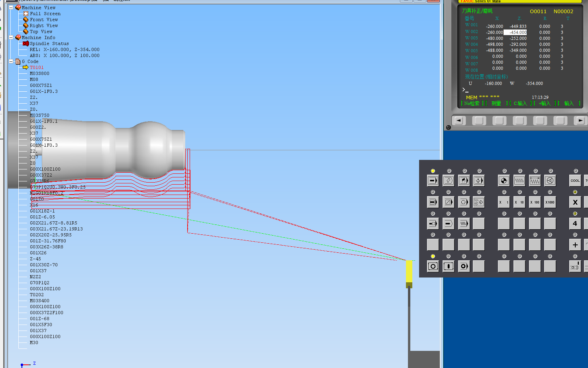Toggle coolant with the COOL button
The width and height of the screenshot is (588, 368).
pyautogui.click(x=575, y=181)
